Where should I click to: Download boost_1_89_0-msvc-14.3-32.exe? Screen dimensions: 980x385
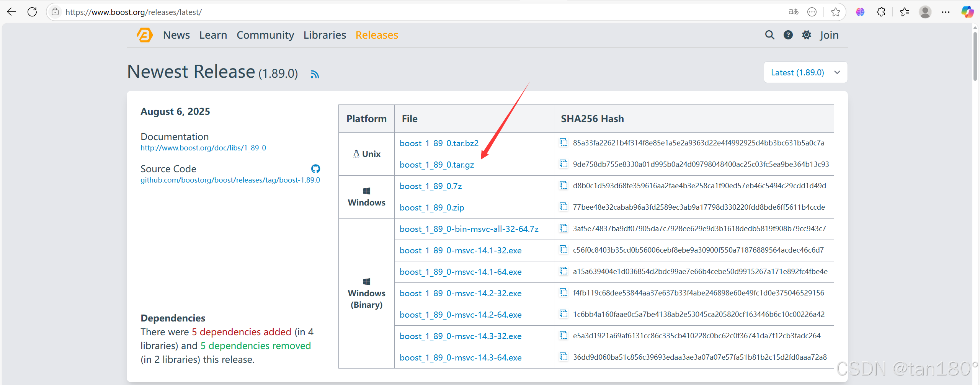pyautogui.click(x=461, y=336)
